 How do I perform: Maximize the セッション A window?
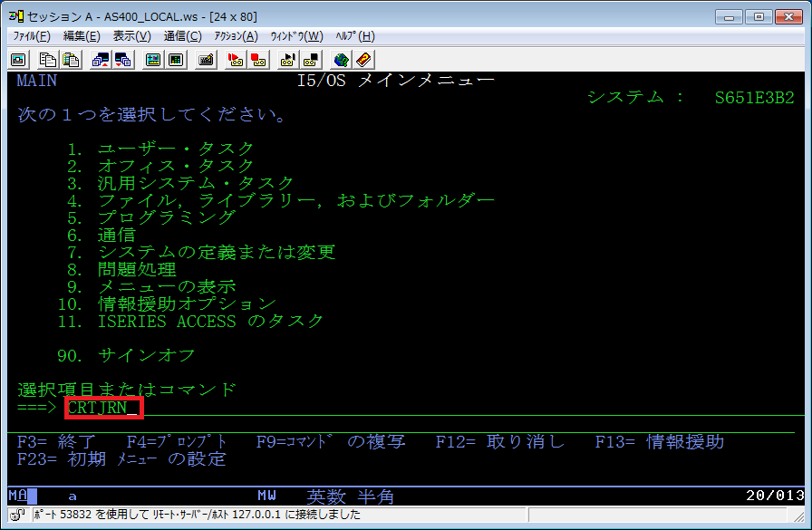[x=759, y=16]
